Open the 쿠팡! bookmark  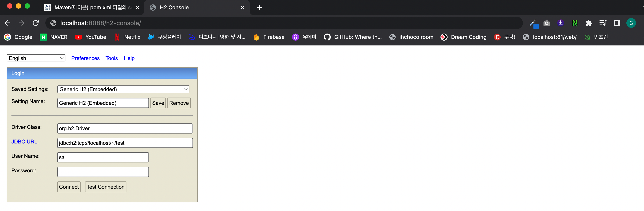point(505,37)
